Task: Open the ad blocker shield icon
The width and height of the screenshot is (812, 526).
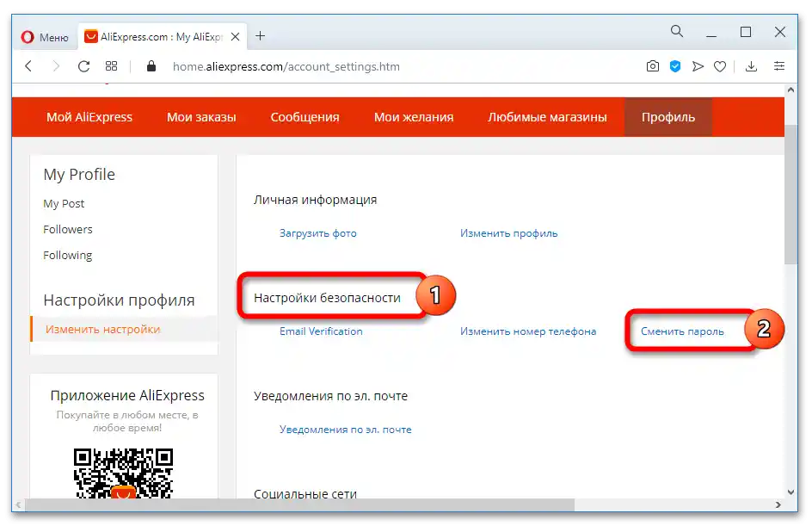Action: click(x=674, y=66)
